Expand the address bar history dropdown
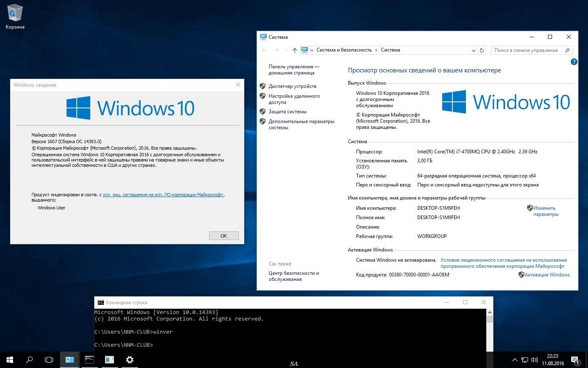This screenshot has height=368, width=588. pyautogui.click(x=473, y=50)
